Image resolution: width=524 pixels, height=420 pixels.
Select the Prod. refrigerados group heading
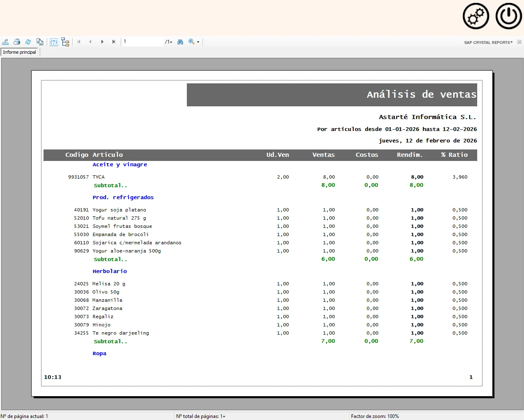123,197
